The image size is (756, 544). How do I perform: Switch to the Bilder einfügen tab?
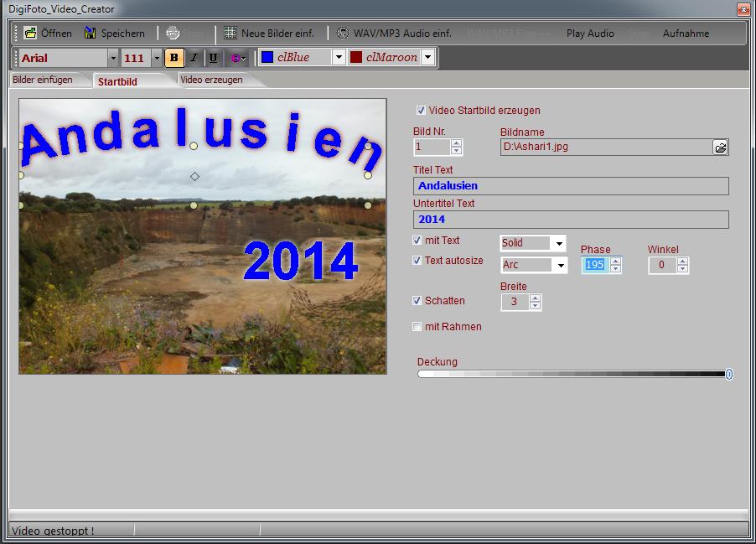43,80
